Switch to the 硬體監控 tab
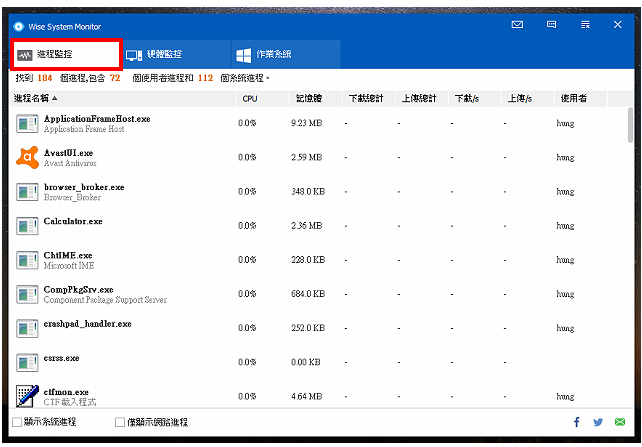 [177, 54]
